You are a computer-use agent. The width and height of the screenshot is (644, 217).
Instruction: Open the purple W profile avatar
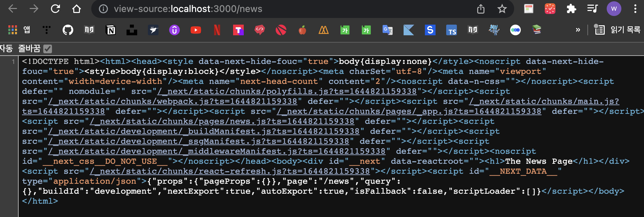[x=614, y=9]
